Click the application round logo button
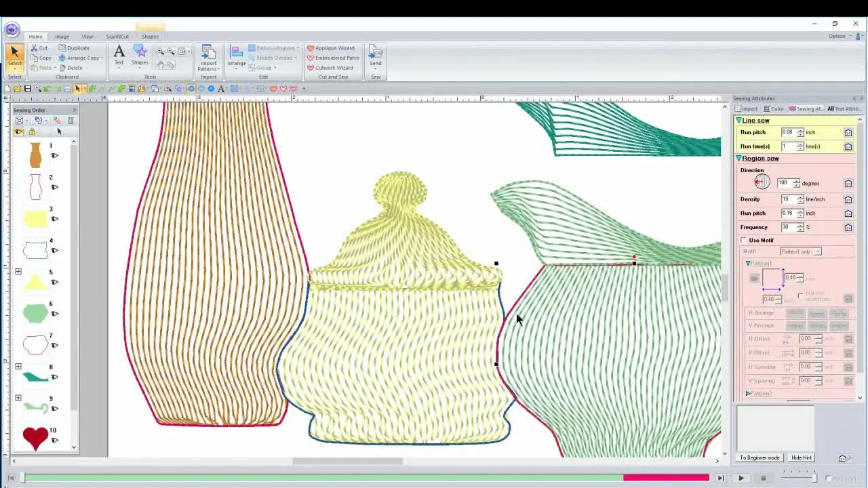868x488 pixels. pyautogui.click(x=11, y=29)
